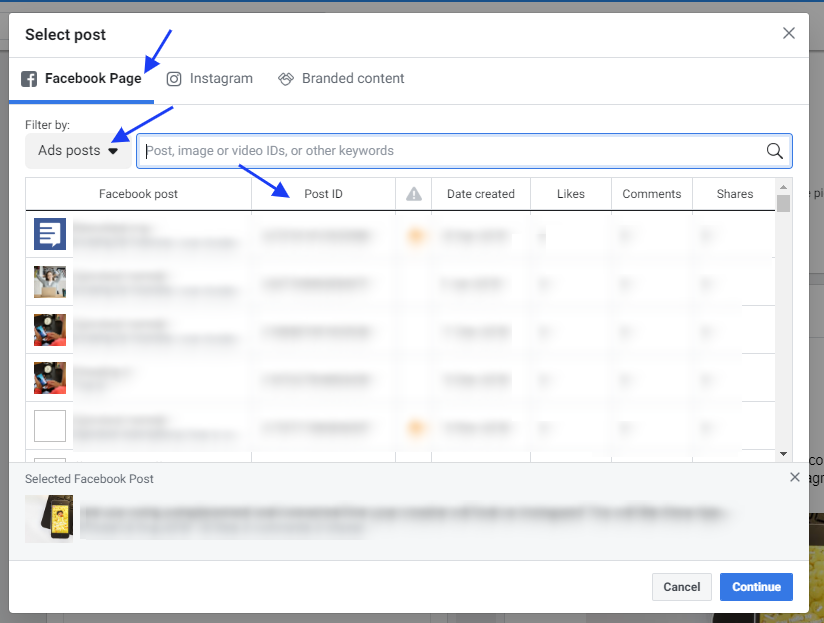Switch to the Facebook Page tab
Image resolution: width=824 pixels, height=623 pixels.
click(81, 79)
